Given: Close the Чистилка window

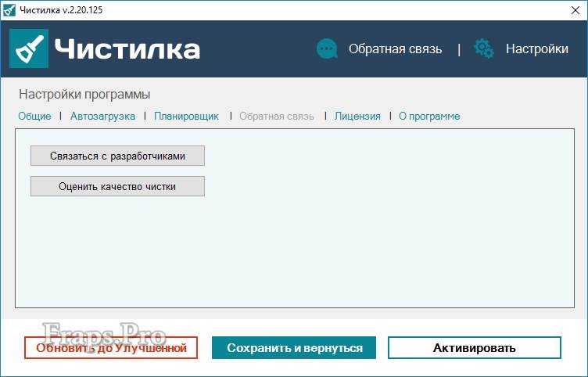Looking at the screenshot, I should coord(575,10).
